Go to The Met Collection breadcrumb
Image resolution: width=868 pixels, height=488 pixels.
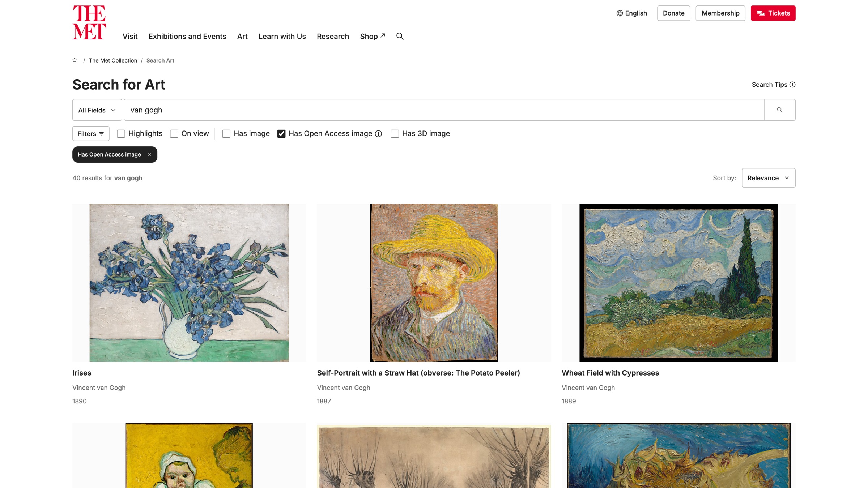(113, 60)
